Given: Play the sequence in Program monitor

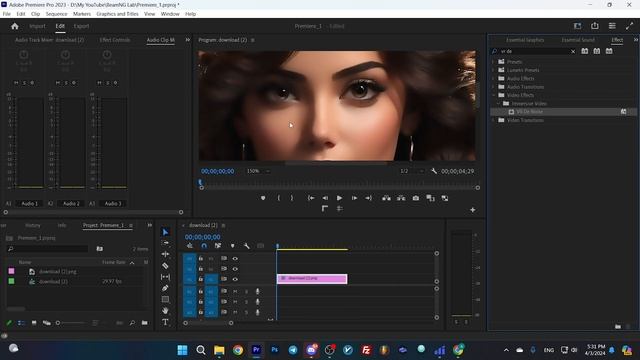Looking at the screenshot, I should click(339, 198).
